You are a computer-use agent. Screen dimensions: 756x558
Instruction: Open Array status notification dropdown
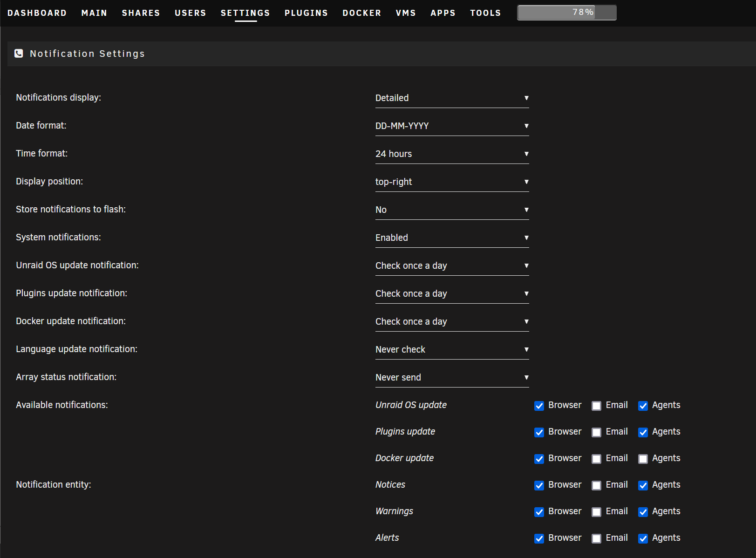[452, 377]
